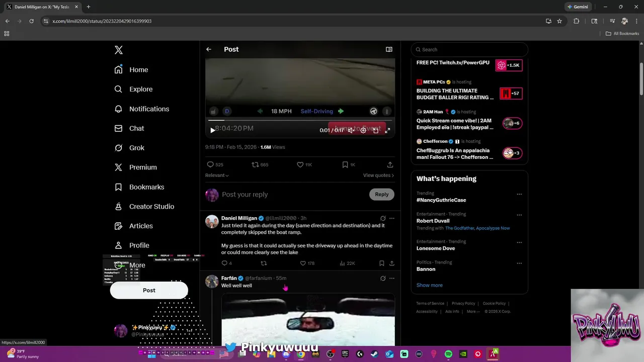Open the META PCs live space
Viewport: 644px width, 362px height.
click(x=469, y=90)
